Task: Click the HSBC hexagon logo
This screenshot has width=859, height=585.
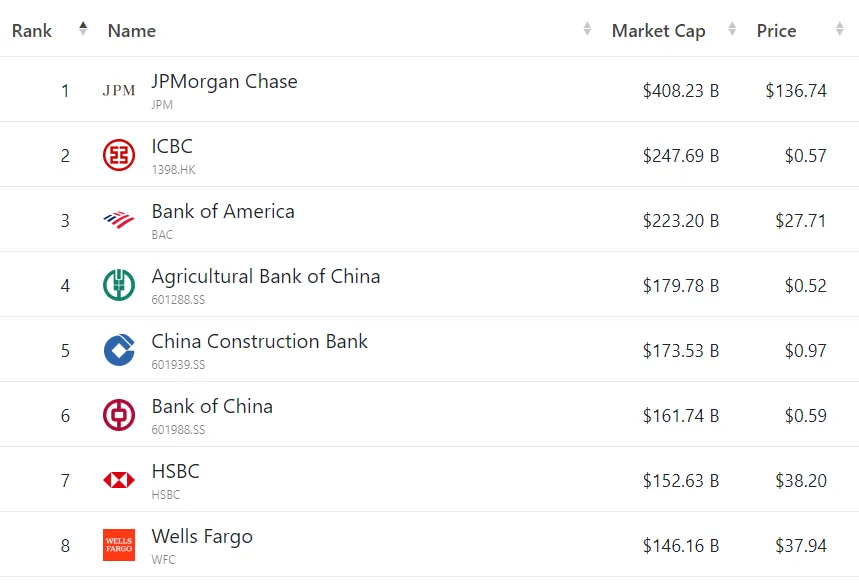Action: [x=119, y=480]
